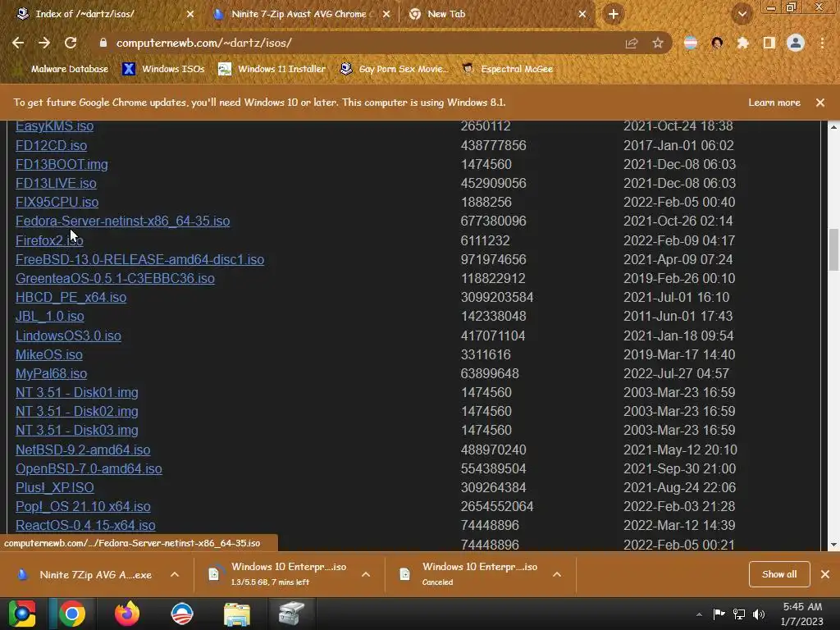
Task: Go forward with the forward arrow
Action: 44,43
